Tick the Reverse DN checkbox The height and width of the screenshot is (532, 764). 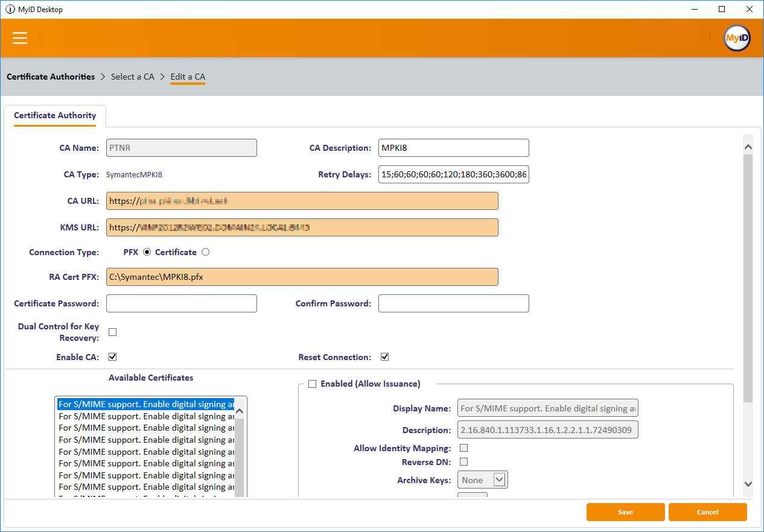tap(464, 462)
